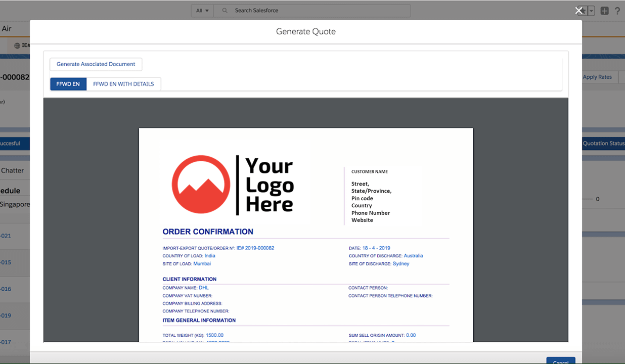
Task: Open the background record link ending in -016
Action: 6,289
